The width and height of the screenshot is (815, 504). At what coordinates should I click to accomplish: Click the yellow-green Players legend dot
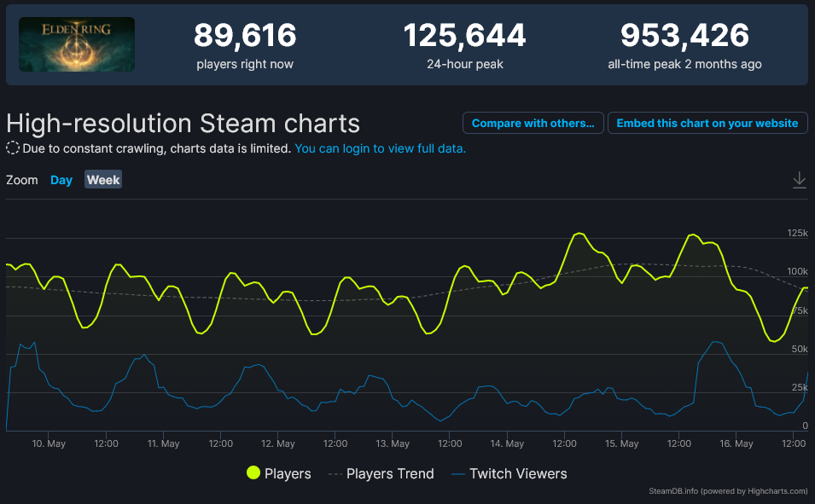(253, 473)
